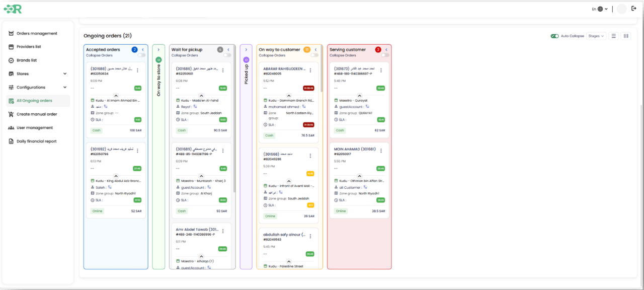The width and height of the screenshot is (644, 290).
Task: Switch to column board view icon
Action: tap(626, 36)
